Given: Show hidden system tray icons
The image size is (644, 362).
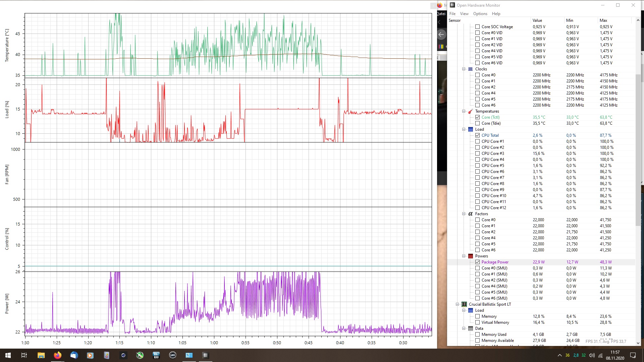Looking at the screenshot, I should pyautogui.click(x=559, y=355).
